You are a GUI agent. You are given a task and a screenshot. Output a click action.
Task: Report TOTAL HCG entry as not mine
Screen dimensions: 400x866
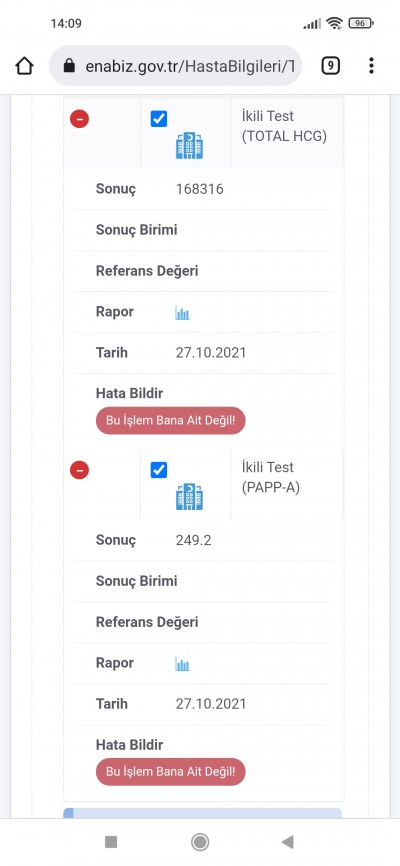[x=171, y=421]
